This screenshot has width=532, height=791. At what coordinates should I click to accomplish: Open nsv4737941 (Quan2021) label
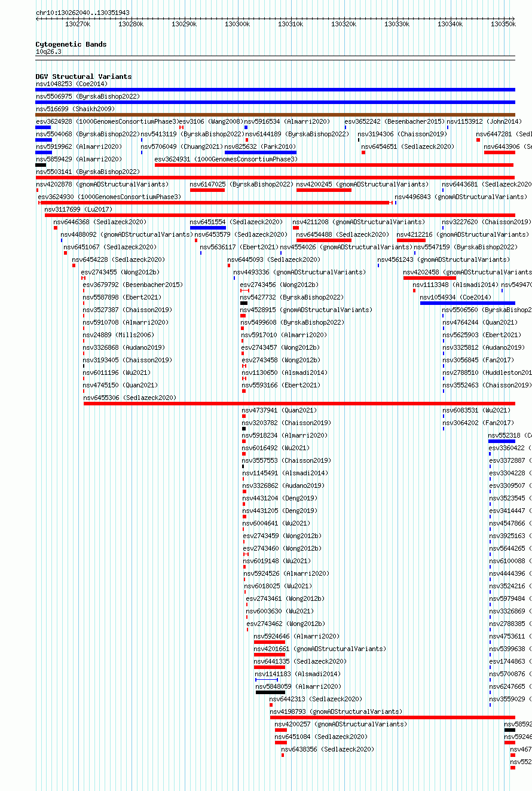tap(280, 410)
